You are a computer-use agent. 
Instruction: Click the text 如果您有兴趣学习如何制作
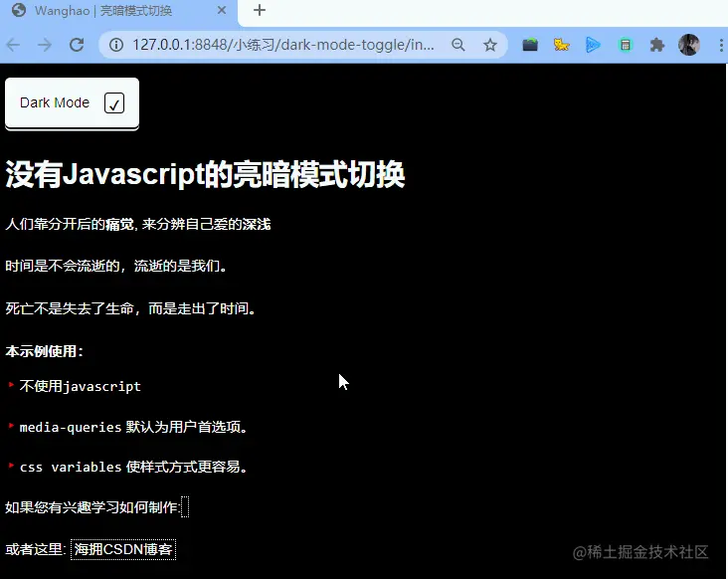coord(91,507)
